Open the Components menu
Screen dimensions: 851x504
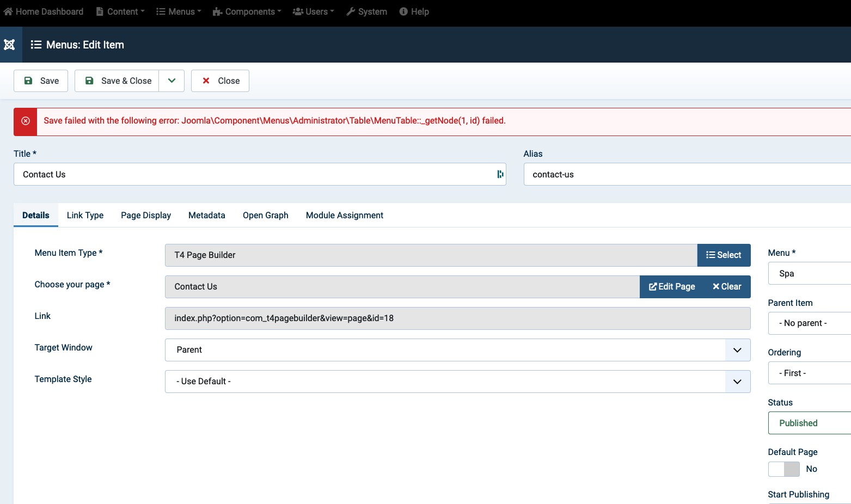247,11
